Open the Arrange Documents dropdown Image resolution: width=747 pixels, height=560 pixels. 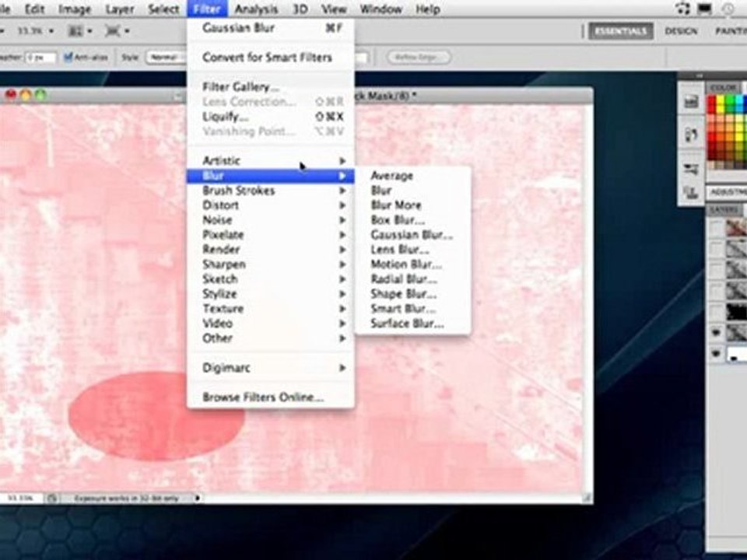[79, 31]
